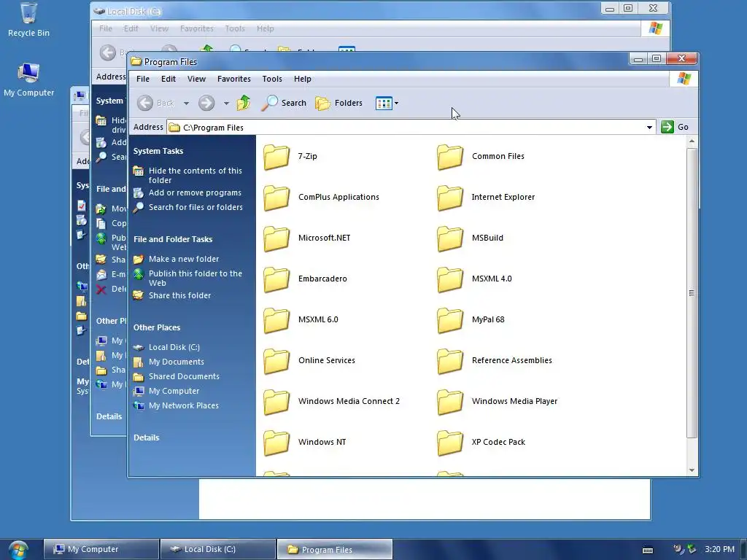The image size is (747, 560).
Task: Select the Windows NT folder
Action: [305, 443]
